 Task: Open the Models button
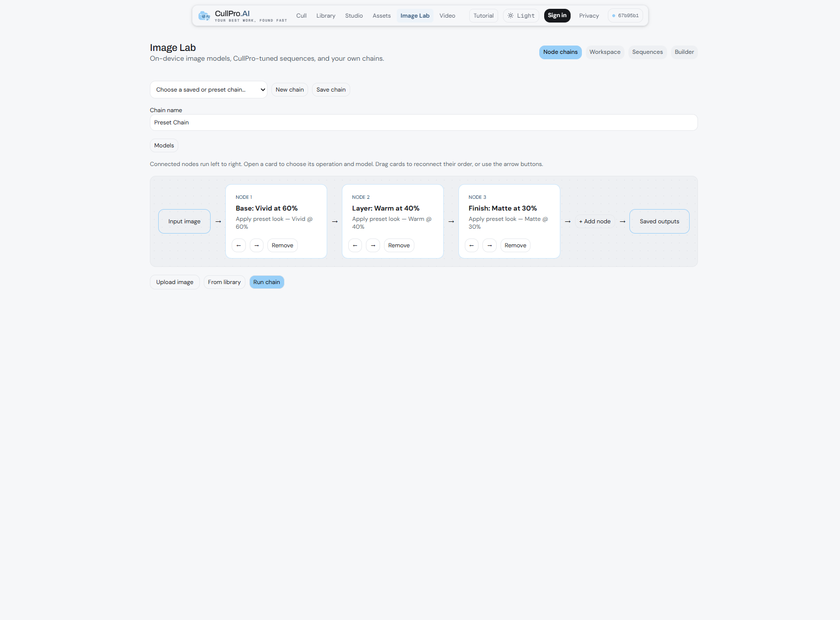click(x=164, y=145)
